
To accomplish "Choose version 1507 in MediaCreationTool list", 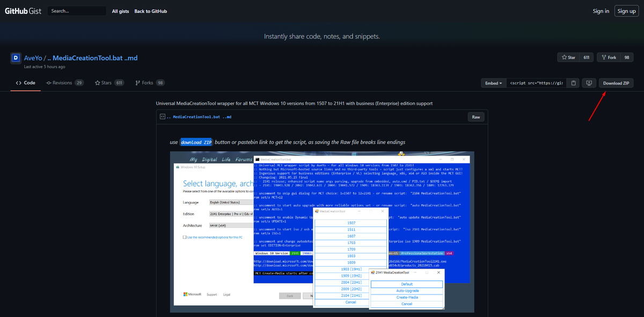I will [351, 223].
